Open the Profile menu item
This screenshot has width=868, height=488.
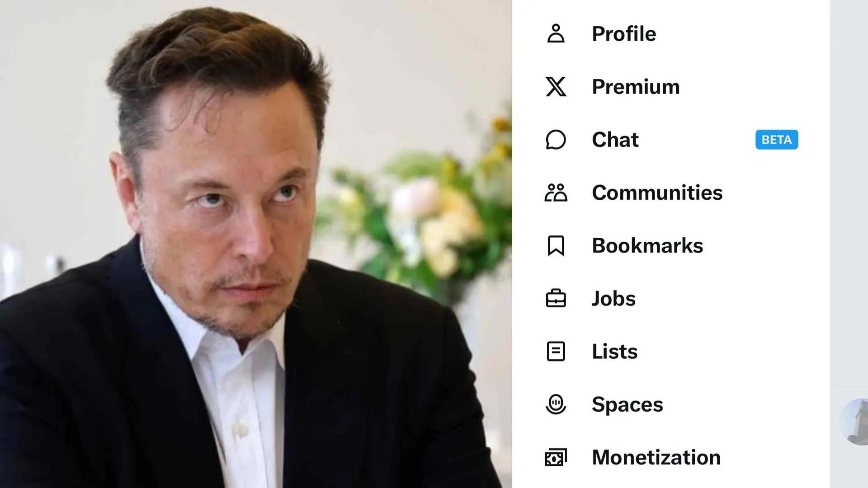[x=624, y=33]
